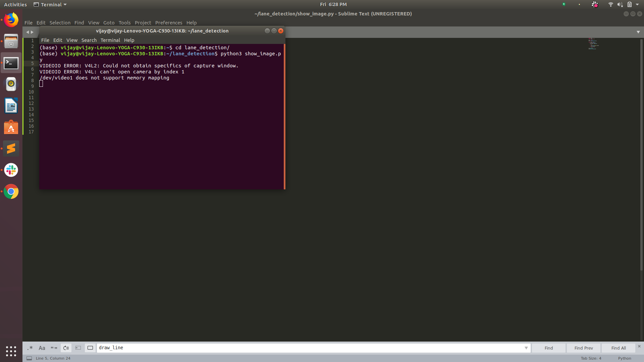Change Tab Size: 4 setting
The image size is (644, 362).
pyautogui.click(x=591, y=358)
